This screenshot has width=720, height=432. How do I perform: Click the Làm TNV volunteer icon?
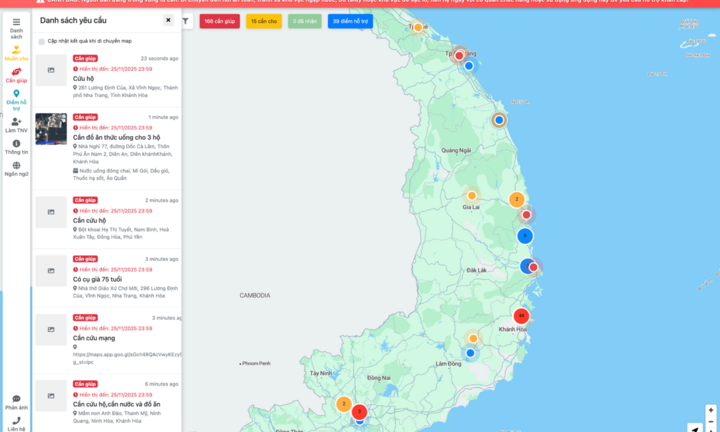tap(16, 122)
